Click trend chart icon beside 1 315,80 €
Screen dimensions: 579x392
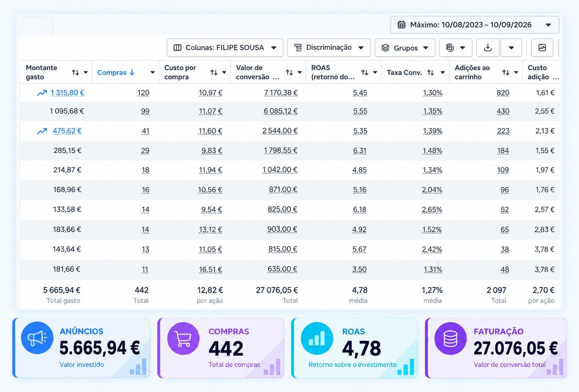point(42,93)
